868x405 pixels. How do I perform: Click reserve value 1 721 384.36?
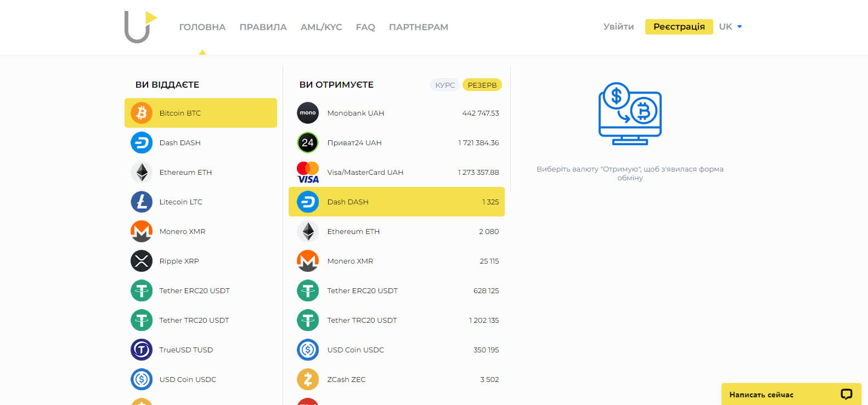click(x=478, y=142)
